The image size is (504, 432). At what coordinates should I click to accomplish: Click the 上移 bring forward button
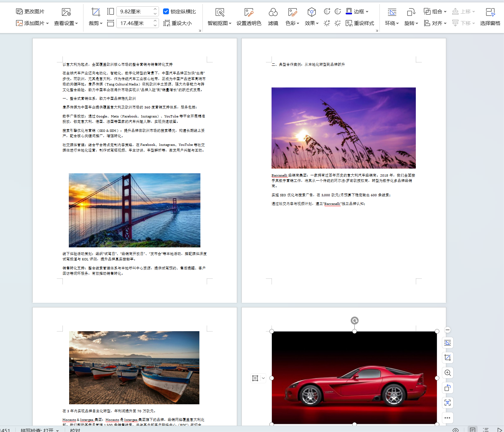point(464,11)
